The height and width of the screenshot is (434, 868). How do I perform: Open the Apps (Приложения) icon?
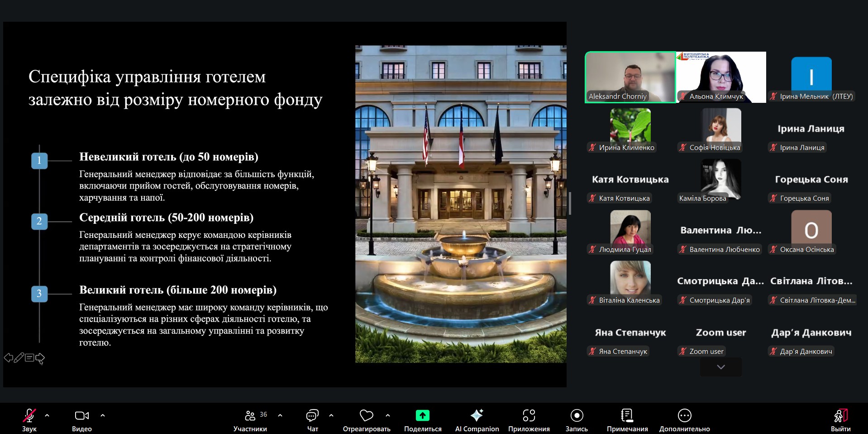click(x=529, y=415)
